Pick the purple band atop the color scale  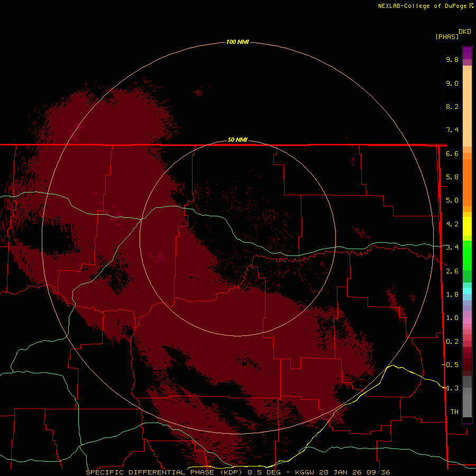tap(467, 53)
